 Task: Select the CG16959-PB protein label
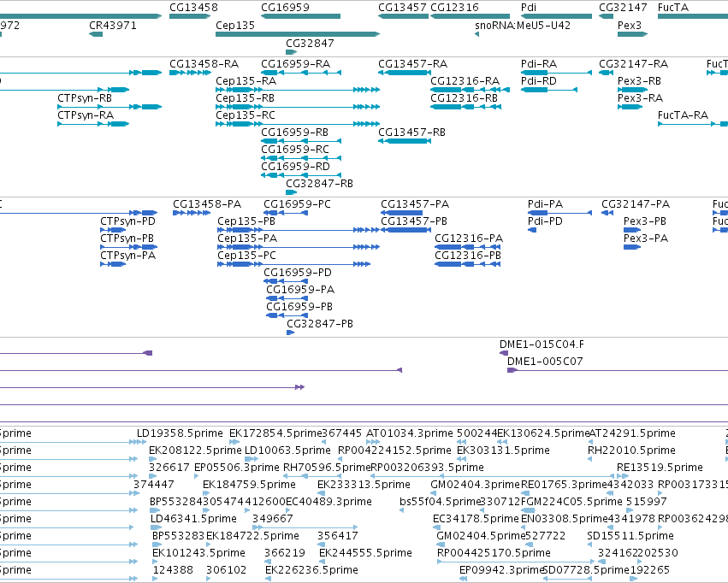(x=299, y=307)
